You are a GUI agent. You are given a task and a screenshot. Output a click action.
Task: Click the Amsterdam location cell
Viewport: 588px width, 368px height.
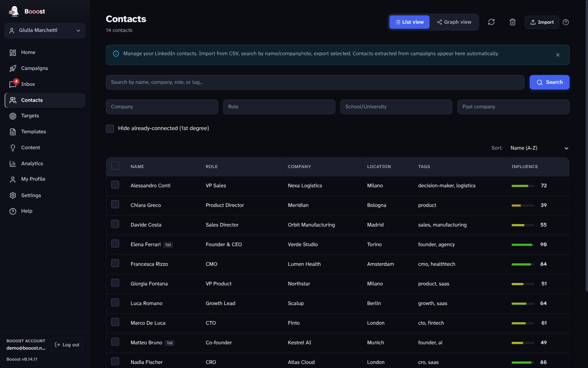pos(381,264)
